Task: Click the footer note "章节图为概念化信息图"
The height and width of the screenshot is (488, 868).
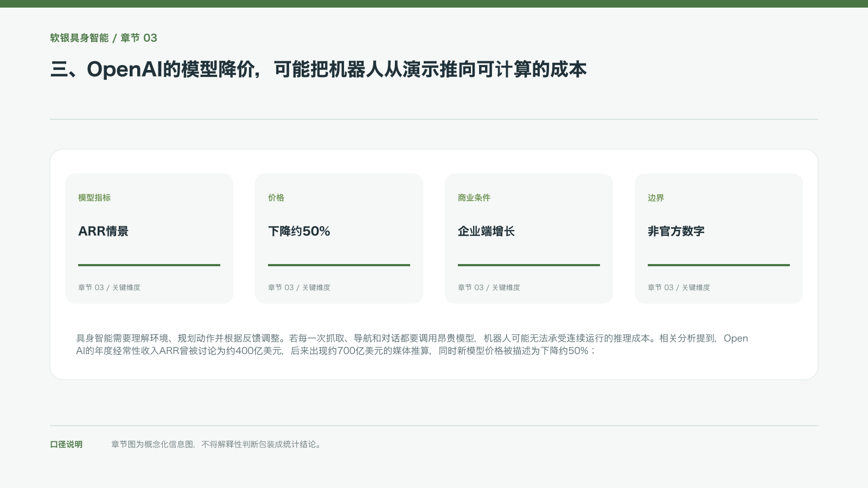Action: (217, 445)
